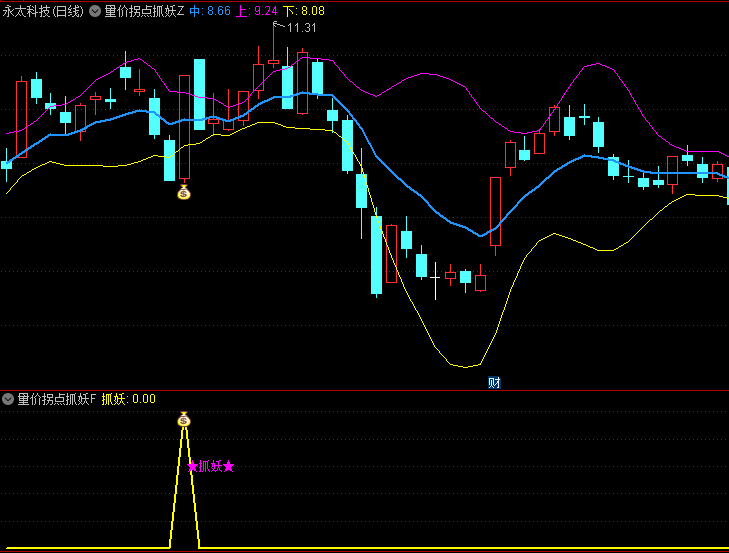Click the money bag icon under the main chart candle
This screenshot has height=553, width=729.
[184, 192]
